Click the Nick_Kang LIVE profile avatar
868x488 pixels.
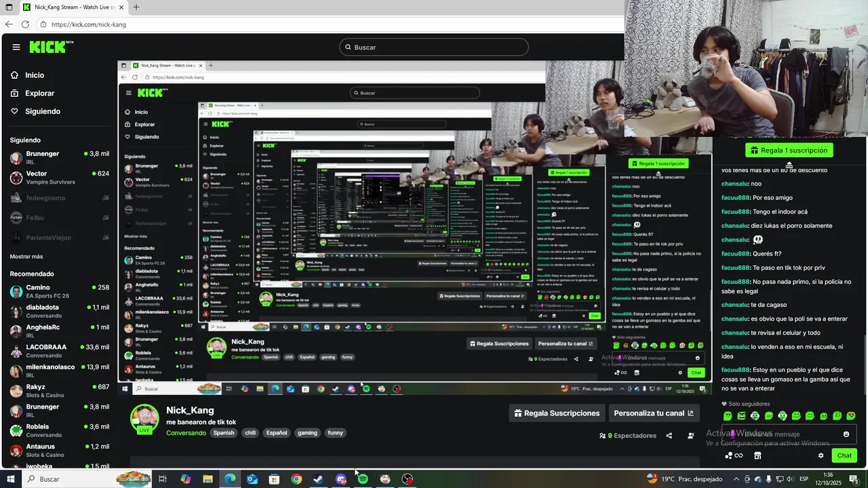point(144,419)
